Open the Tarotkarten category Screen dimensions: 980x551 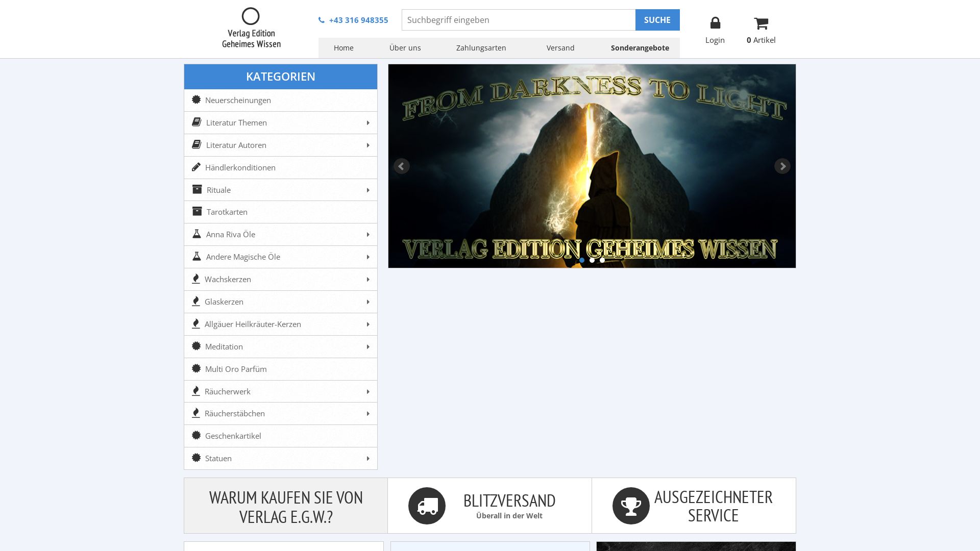click(x=281, y=212)
